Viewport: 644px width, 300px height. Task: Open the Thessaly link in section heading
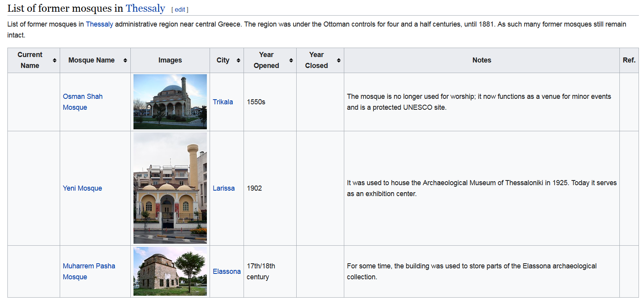click(146, 8)
